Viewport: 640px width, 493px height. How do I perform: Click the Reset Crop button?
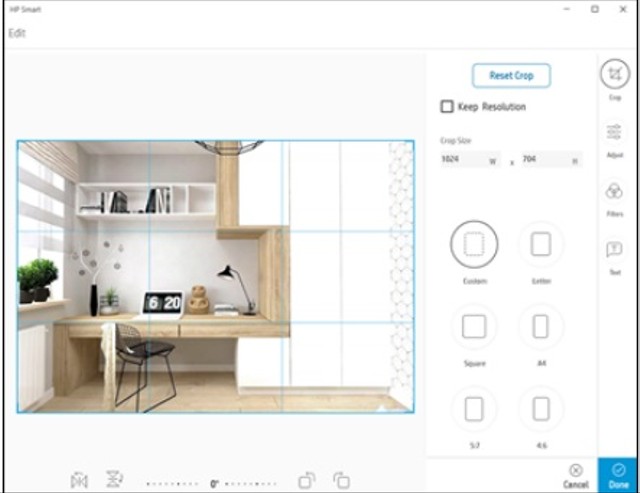pyautogui.click(x=511, y=76)
